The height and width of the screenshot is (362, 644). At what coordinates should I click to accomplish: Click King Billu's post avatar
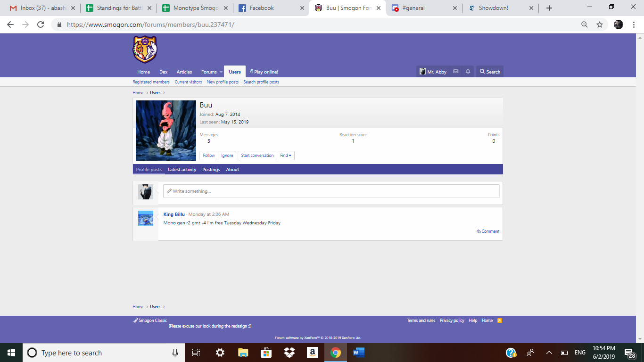[x=146, y=218]
